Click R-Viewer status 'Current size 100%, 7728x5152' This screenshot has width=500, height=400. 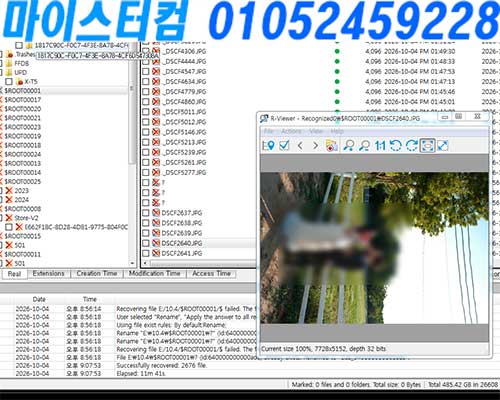[324, 349]
